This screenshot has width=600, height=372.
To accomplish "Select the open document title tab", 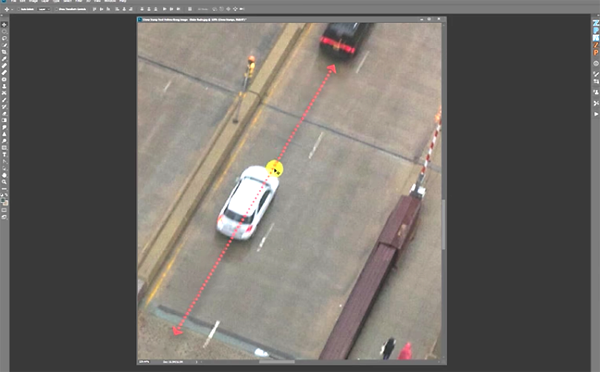I will coord(194,19).
